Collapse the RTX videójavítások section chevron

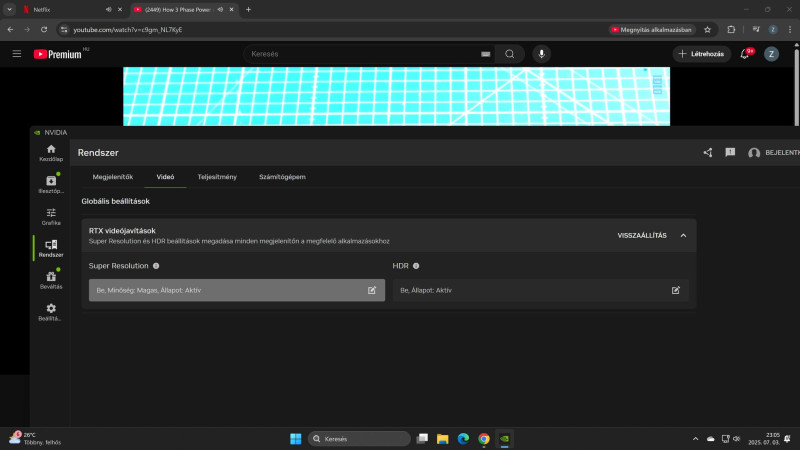pos(683,235)
